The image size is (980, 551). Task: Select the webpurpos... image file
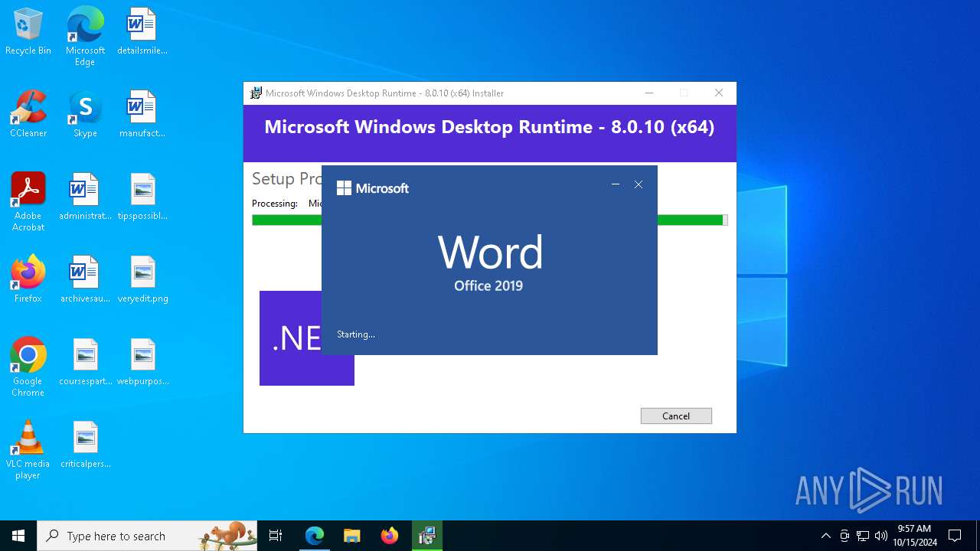[142, 363]
